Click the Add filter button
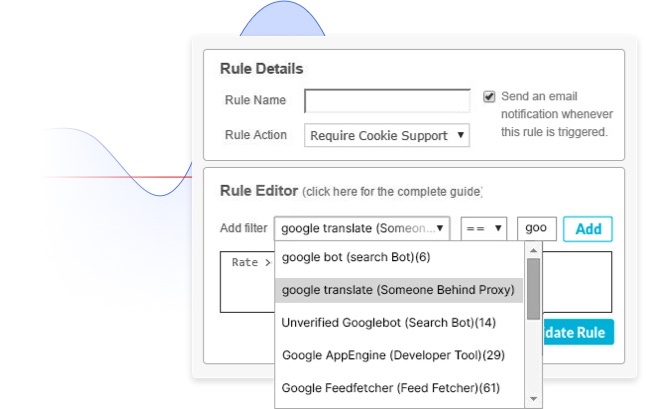Viewport: 665px width, 409px height. [x=588, y=229]
